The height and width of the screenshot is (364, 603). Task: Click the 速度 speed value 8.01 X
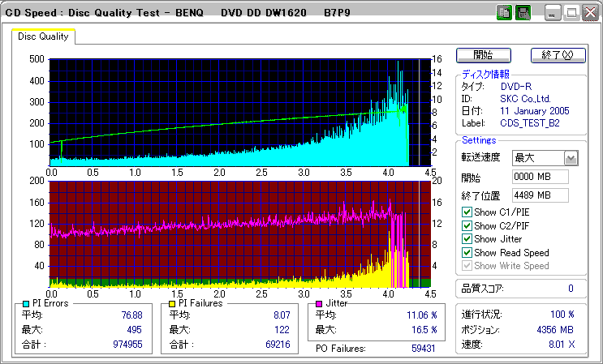[x=562, y=345]
